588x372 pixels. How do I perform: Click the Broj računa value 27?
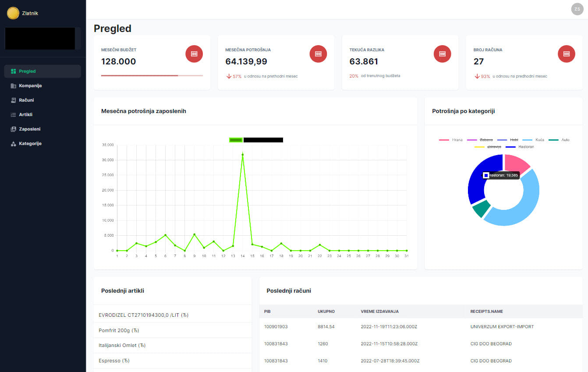(x=478, y=62)
